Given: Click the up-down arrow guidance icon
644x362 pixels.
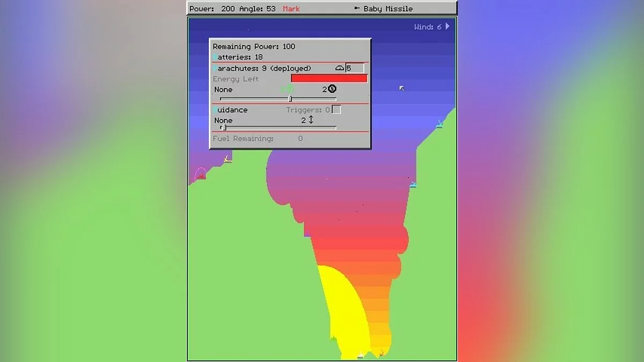Looking at the screenshot, I should [x=311, y=120].
